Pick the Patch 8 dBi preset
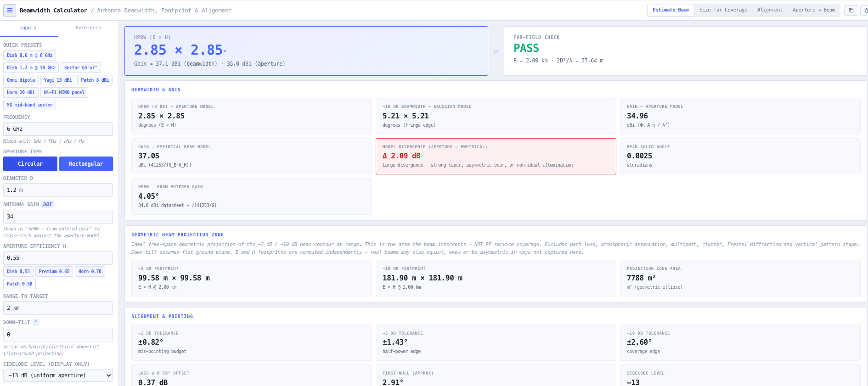Screen dimensions: 868x386 (95, 80)
